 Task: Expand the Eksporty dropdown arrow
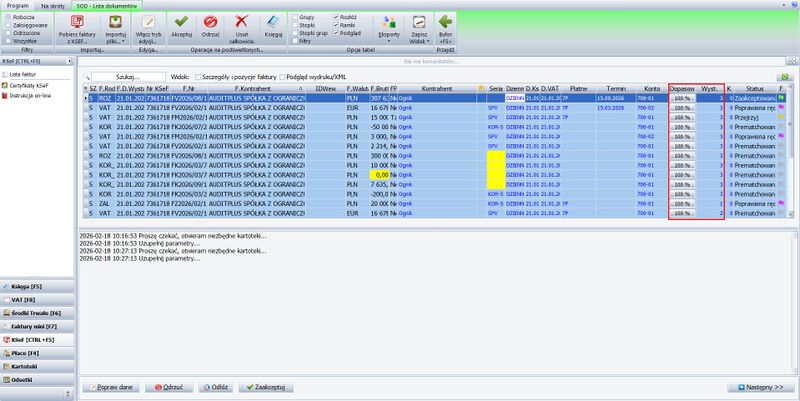(x=389, y=41)
